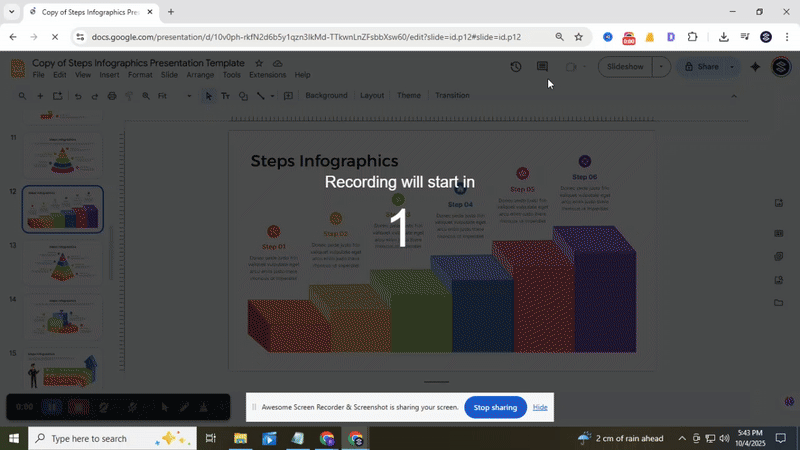Collapse the toolbar with the chevron

(734, 96)
